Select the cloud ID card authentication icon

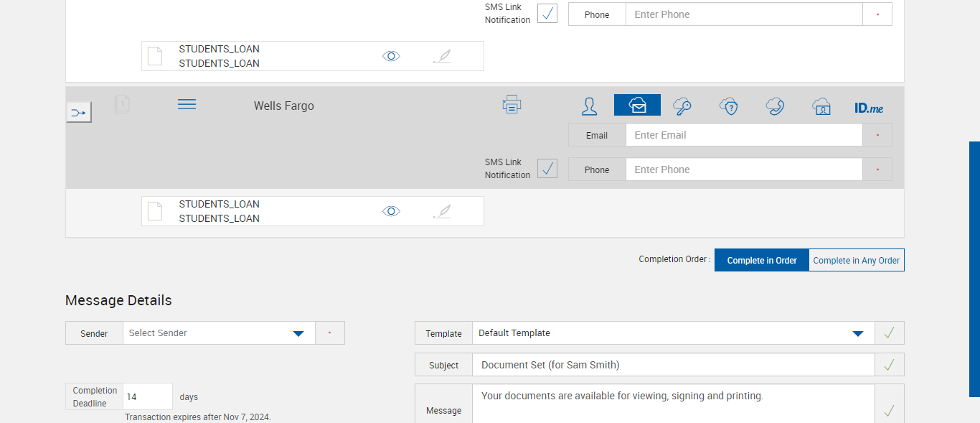[x=821, y=106]
